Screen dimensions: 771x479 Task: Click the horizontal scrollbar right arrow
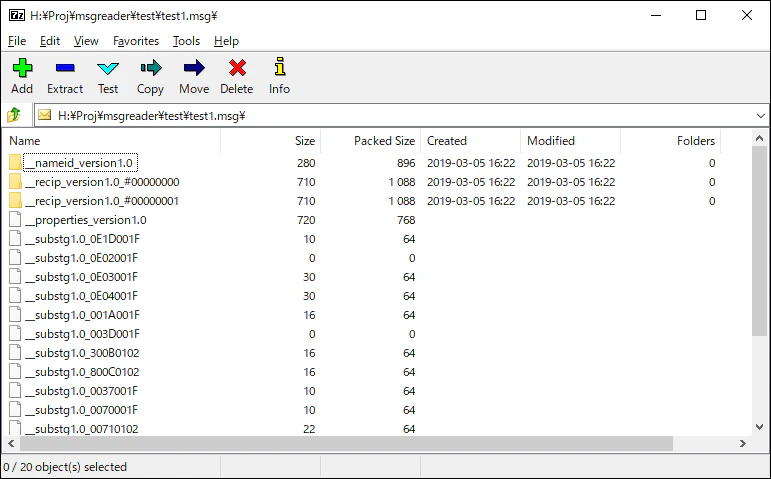(743, 444)
